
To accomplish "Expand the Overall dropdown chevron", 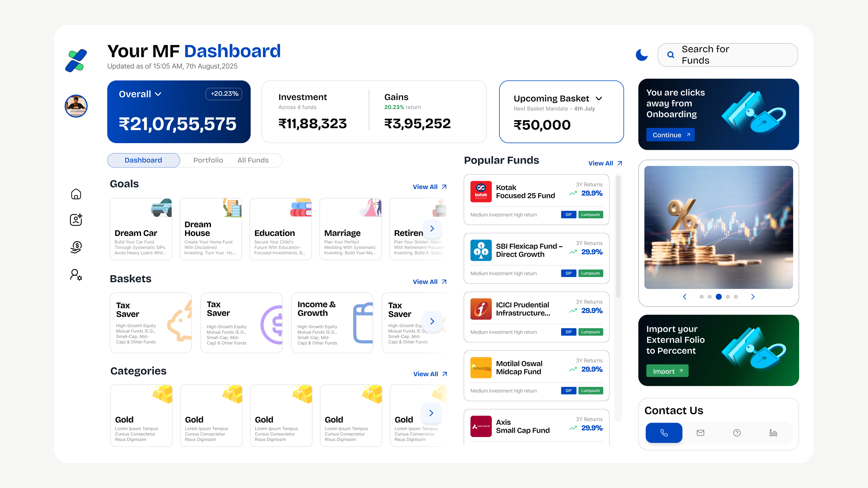I will pyautogui.click(x=158, y=94).
